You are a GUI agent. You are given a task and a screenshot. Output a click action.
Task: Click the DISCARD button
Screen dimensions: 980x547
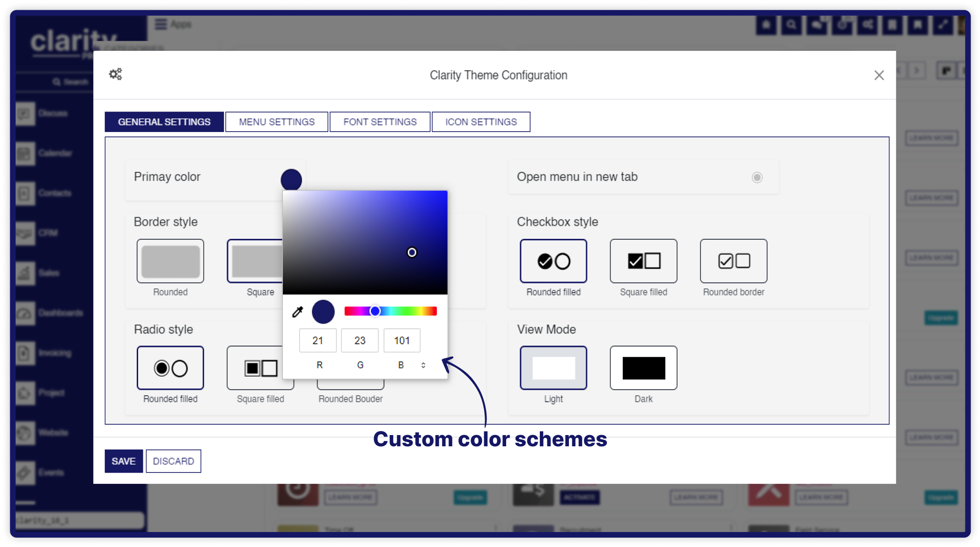pyautogui.click(x=173, y=461)
